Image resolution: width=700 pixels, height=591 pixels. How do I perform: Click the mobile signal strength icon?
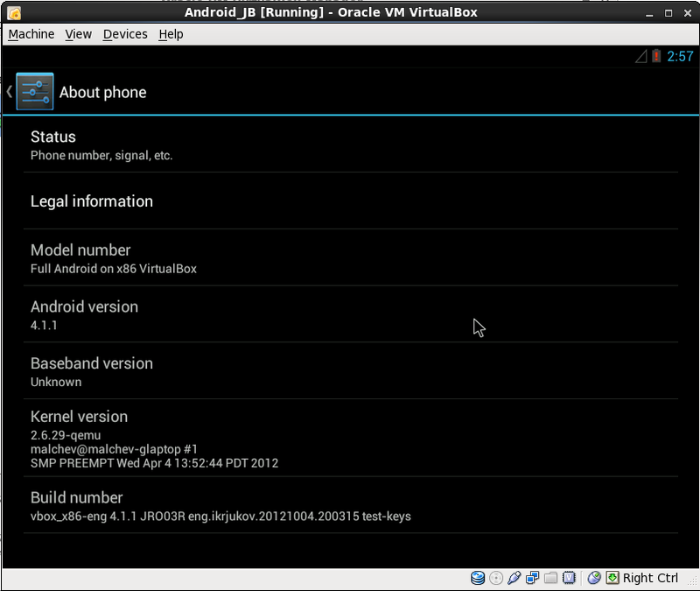click(641, 56)
